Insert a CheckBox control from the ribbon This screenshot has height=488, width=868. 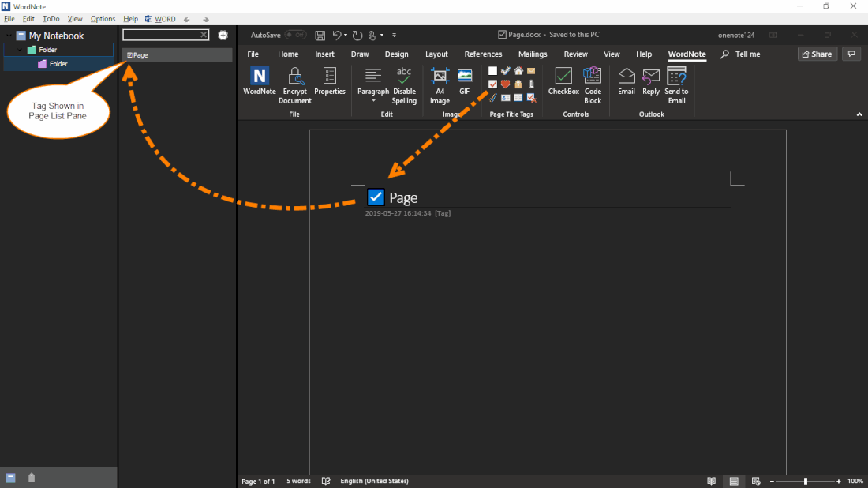[563, 81]
